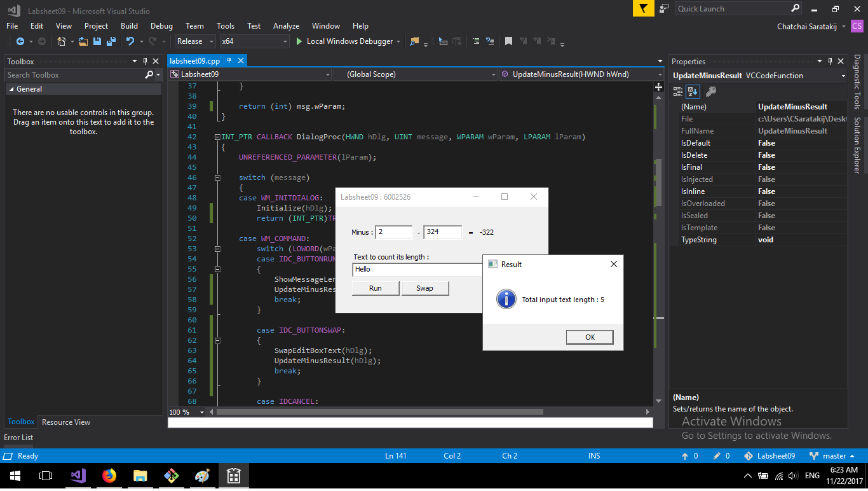Select Categorized view in Properties panel
The height and width of the screenshot is (491, 868).
tap(678, 92)
